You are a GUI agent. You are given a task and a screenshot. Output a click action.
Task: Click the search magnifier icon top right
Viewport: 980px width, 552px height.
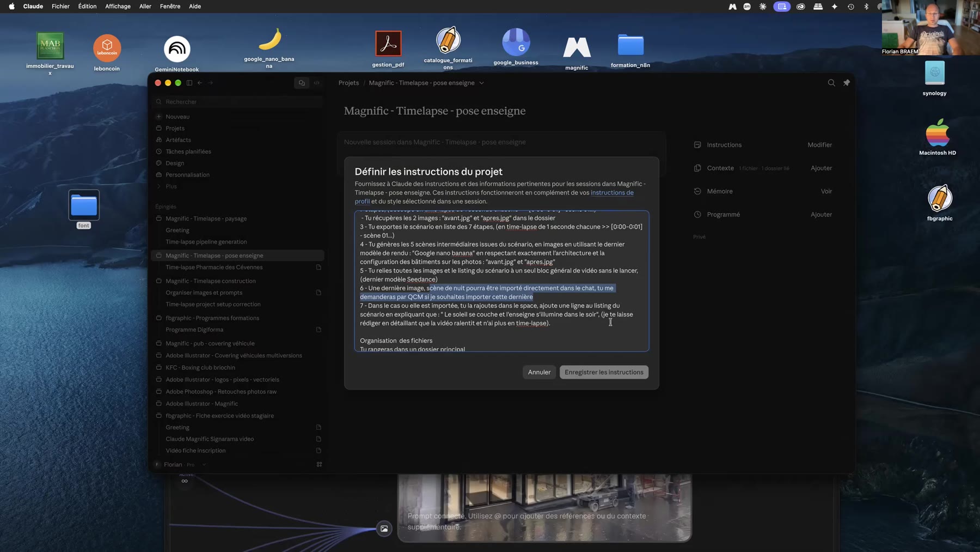point(831,83)
